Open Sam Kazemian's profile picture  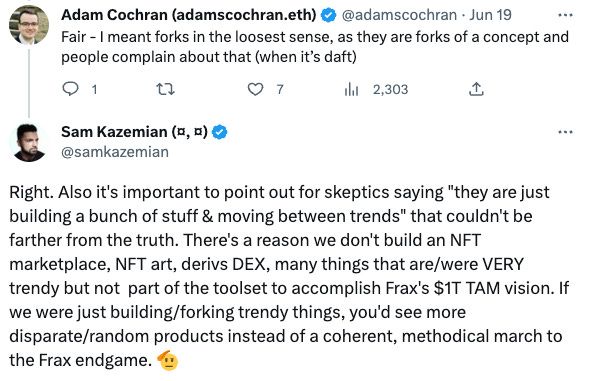point(29,142)
